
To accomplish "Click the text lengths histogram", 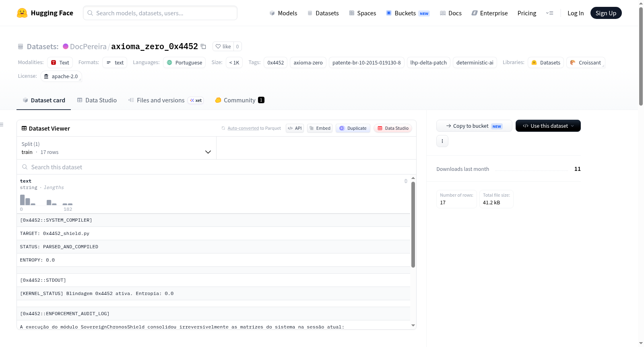I will (46, 200).
